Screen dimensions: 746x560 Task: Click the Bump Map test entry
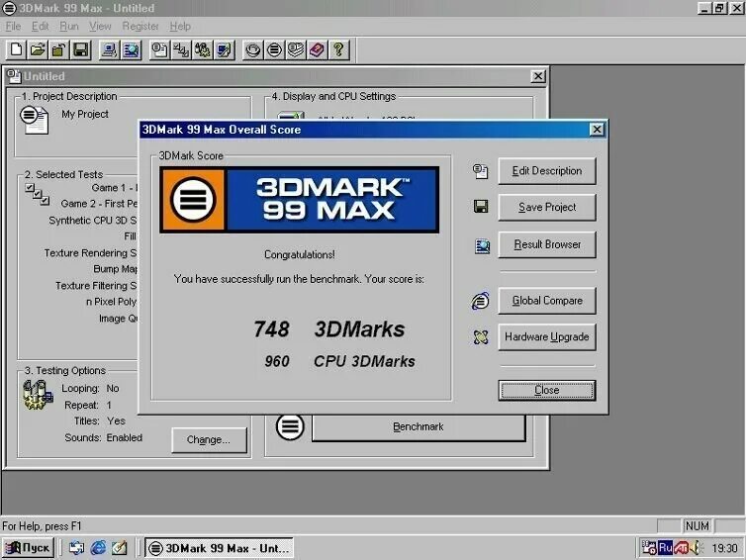coord(115,269)
